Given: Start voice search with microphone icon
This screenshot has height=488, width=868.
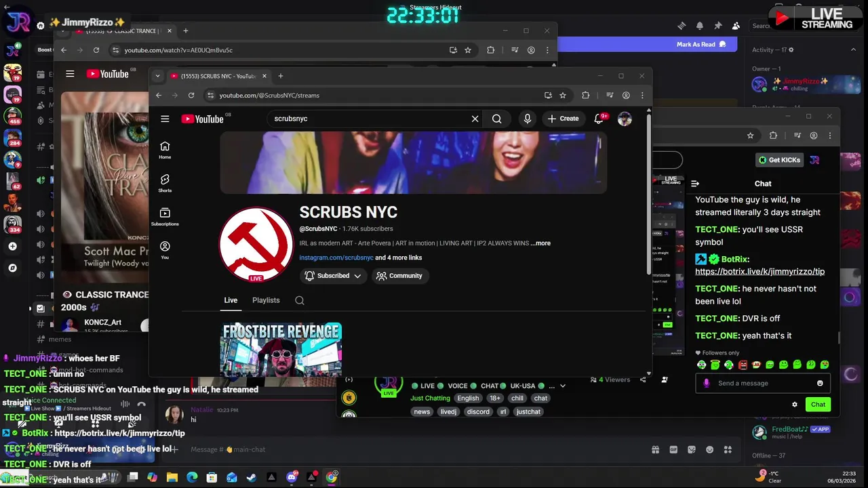Looking at the screenshot, I should click(528, 119).
